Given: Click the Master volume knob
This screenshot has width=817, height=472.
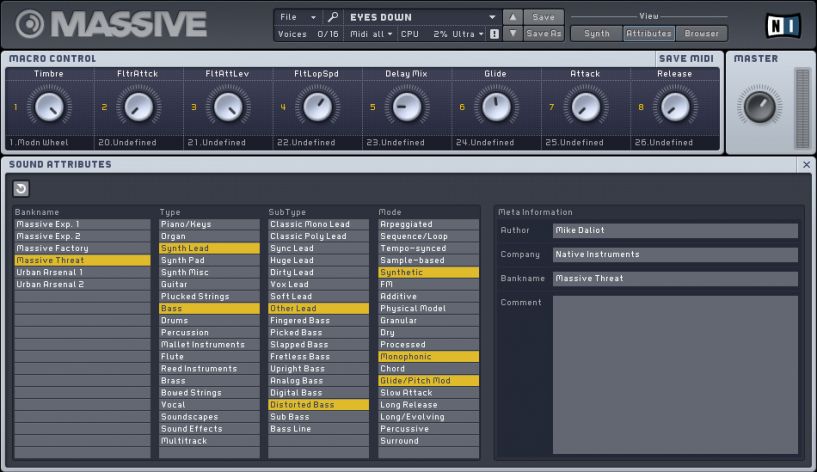Looking at the screenshot, I should 760,107.
